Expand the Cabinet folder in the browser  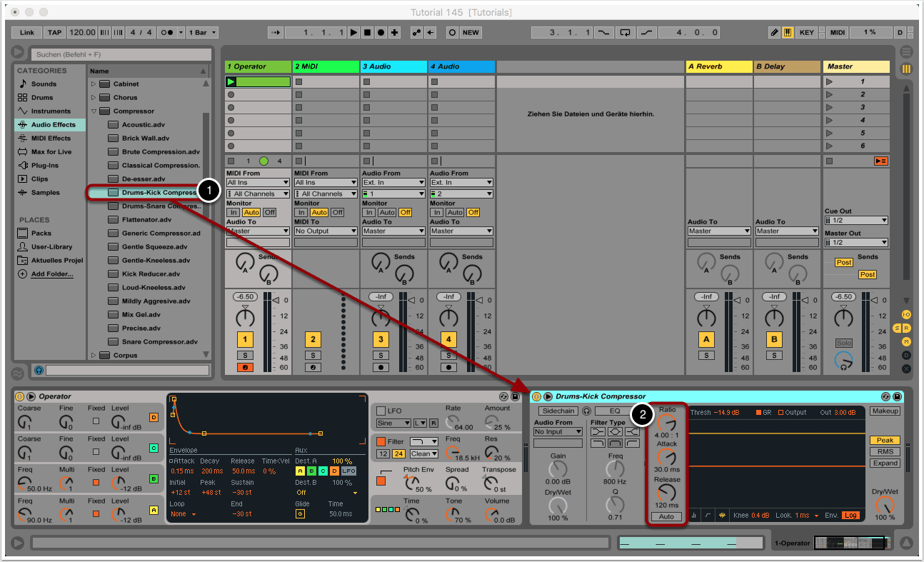[93, 84]
